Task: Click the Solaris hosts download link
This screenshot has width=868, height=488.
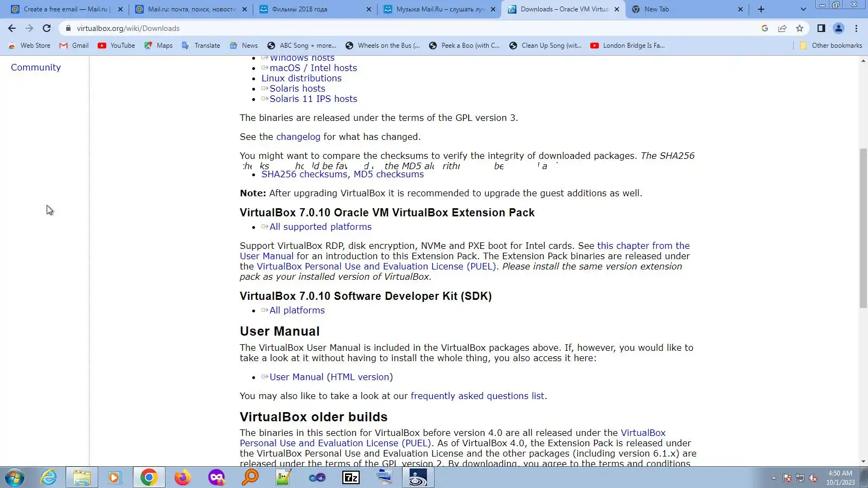Action: 297,88
